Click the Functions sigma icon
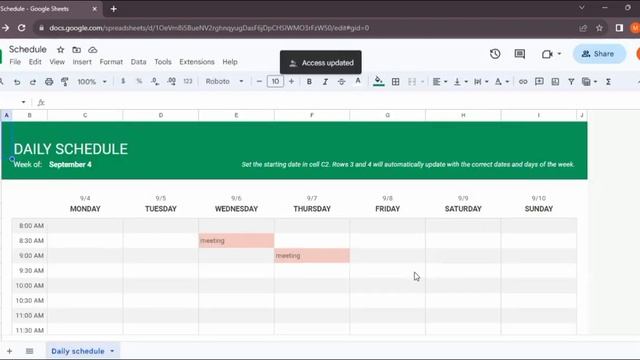640x360 pixels. point(608,82)
